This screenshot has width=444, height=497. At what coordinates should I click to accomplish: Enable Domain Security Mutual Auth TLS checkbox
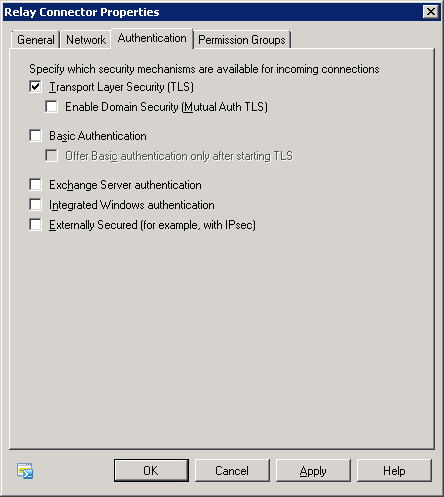[x=51, y=107]
